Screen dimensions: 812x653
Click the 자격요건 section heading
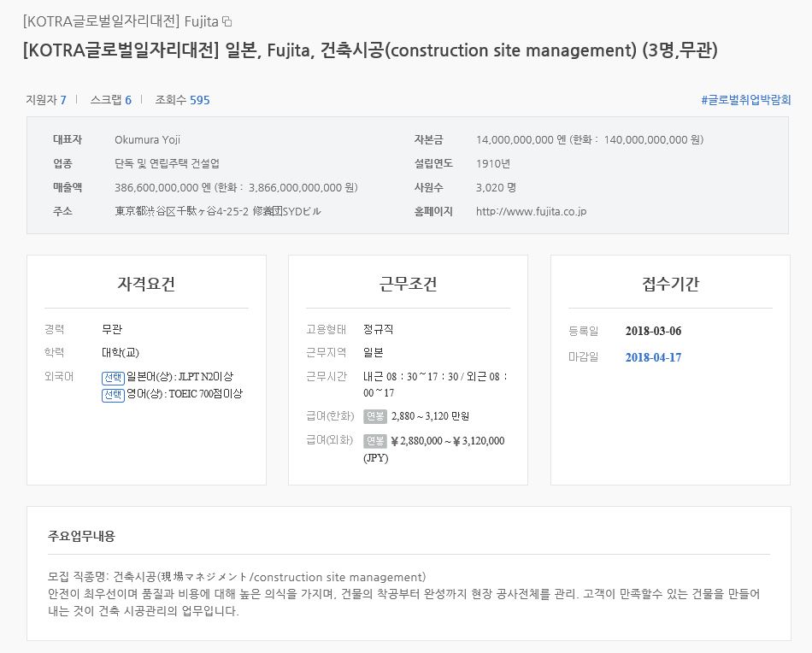(x=146, y=284)
